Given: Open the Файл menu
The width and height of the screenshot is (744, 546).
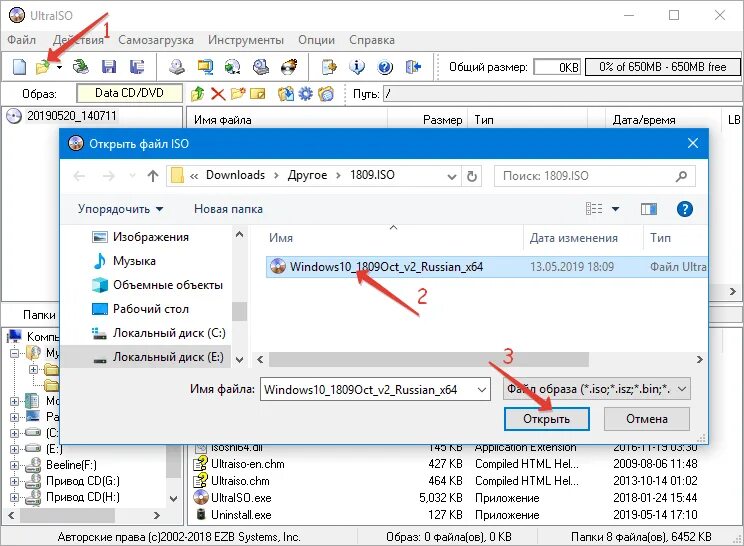Looking at the screenshot, I should (x=21, y=40).
